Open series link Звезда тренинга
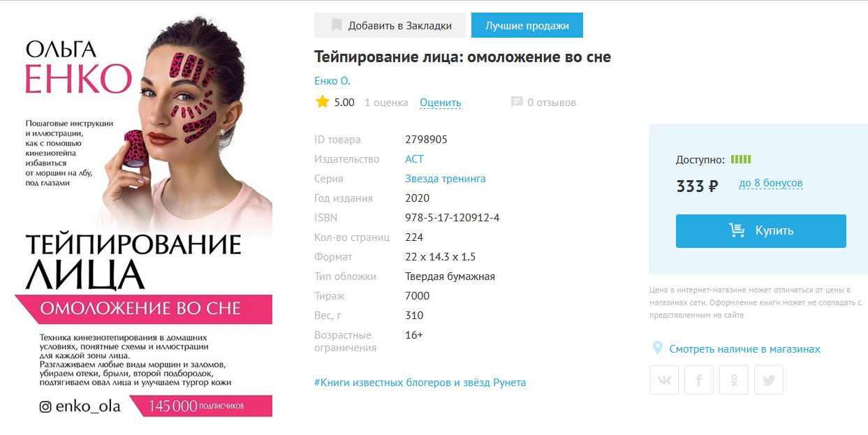Viewport: 868px width, 435px height. pyautogui.click(x=446, y=179)
